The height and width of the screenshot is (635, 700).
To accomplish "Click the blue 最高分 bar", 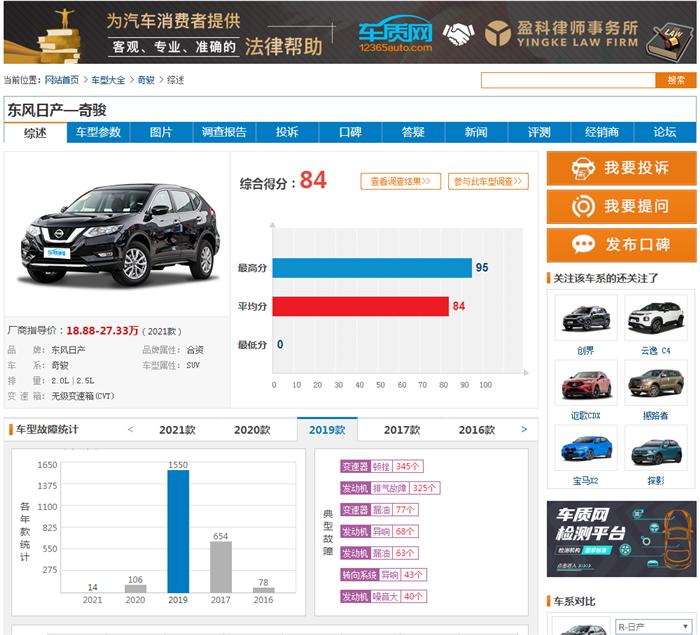I will coord(372,268).
